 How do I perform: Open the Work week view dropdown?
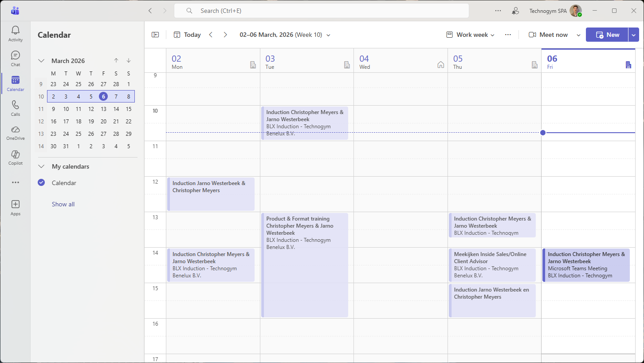click(x=470, y=35)
